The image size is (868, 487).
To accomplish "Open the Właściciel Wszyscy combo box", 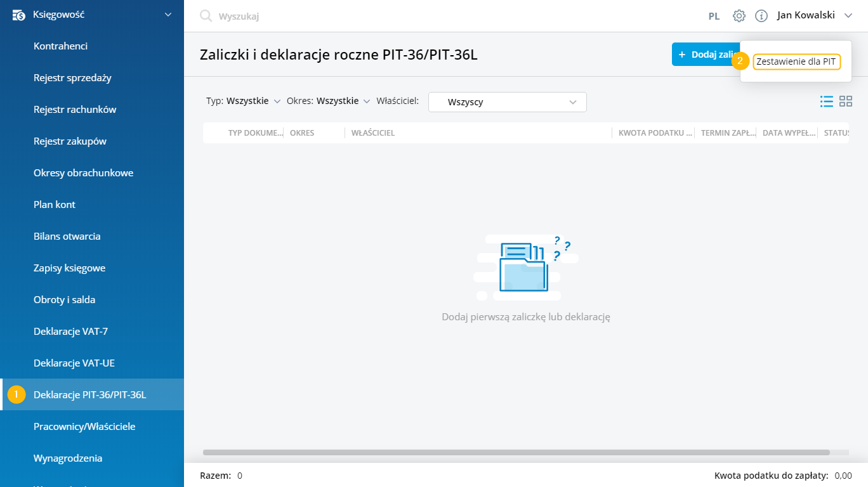I will (507, 102).
